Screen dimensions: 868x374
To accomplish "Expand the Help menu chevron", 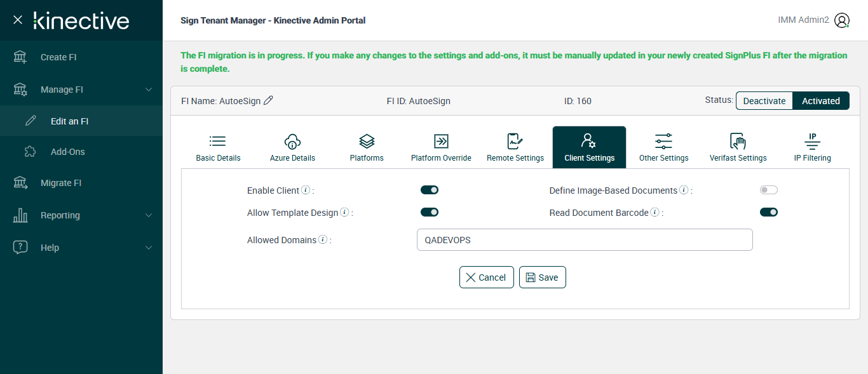I will tap(149, 248).
